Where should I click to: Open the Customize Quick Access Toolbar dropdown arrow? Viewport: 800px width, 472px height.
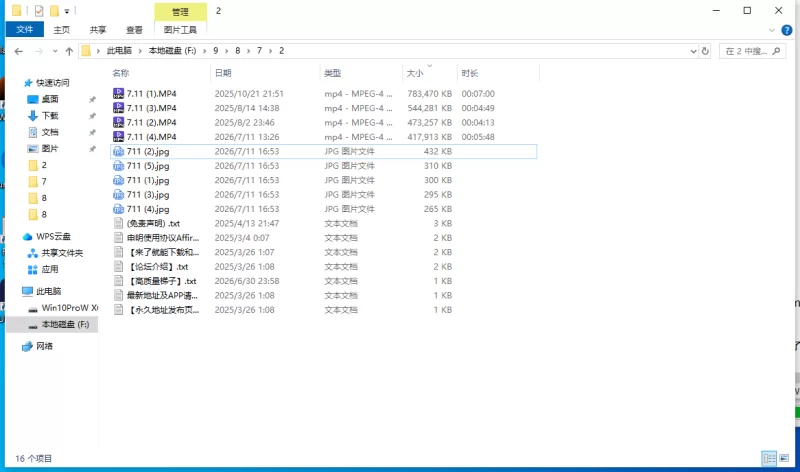click(x=67, y=11)
